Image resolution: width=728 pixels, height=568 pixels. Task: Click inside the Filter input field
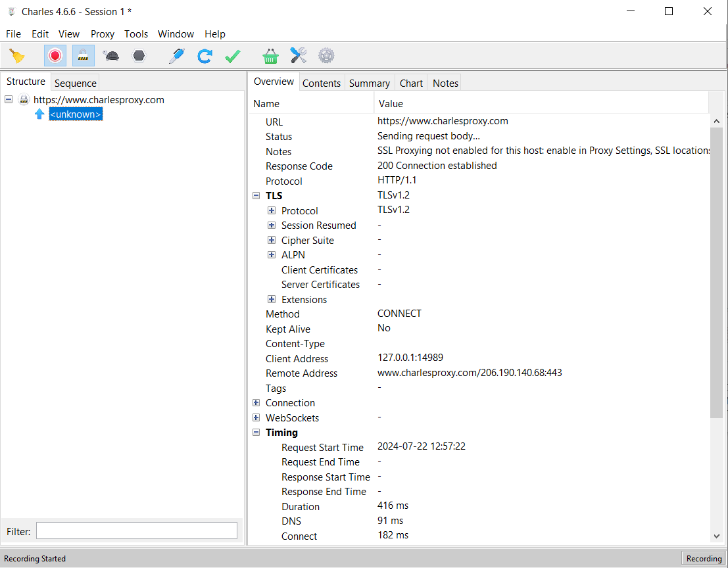coord(136,531)
